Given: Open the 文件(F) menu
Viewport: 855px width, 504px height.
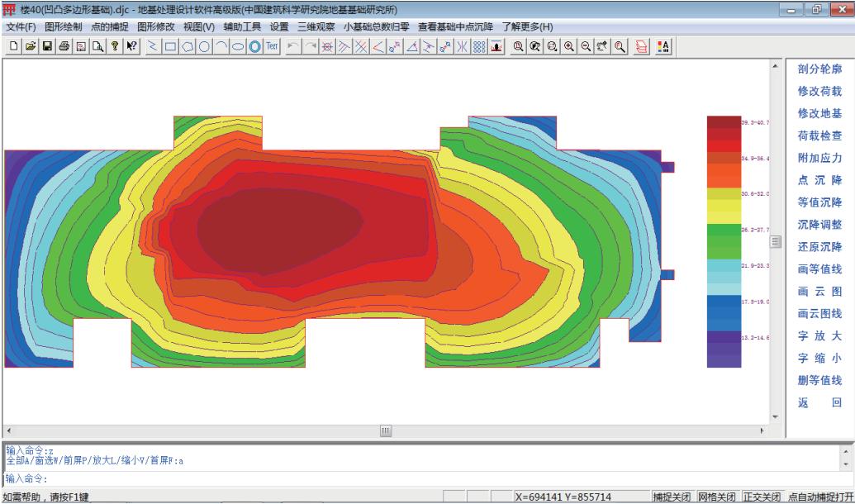Looking at the screenshot, I should 21,26.
